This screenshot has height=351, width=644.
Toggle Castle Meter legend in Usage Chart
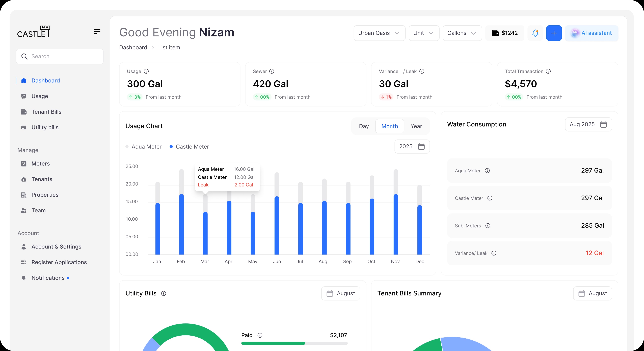point(189,147)
